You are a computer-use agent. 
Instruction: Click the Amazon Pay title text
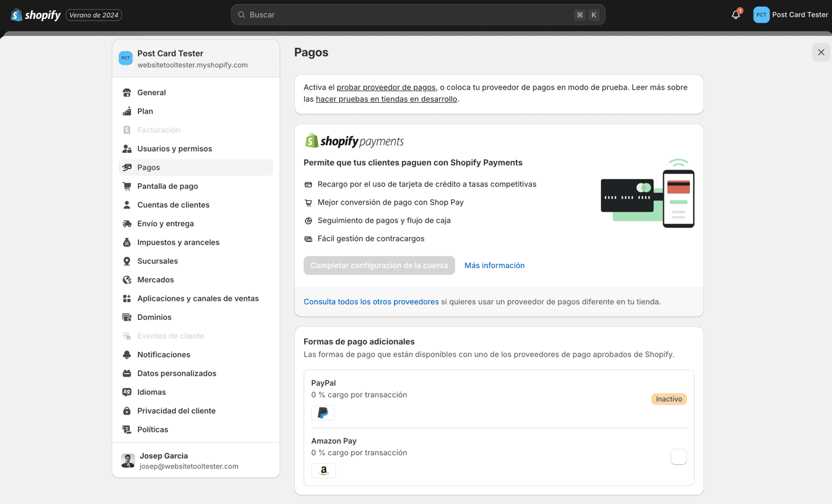coord(334,441)
